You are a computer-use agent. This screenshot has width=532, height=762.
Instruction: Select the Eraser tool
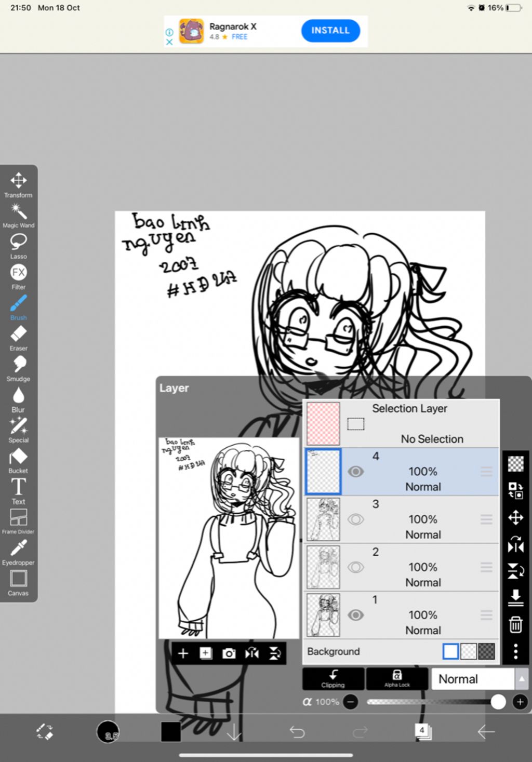[19, 338]
